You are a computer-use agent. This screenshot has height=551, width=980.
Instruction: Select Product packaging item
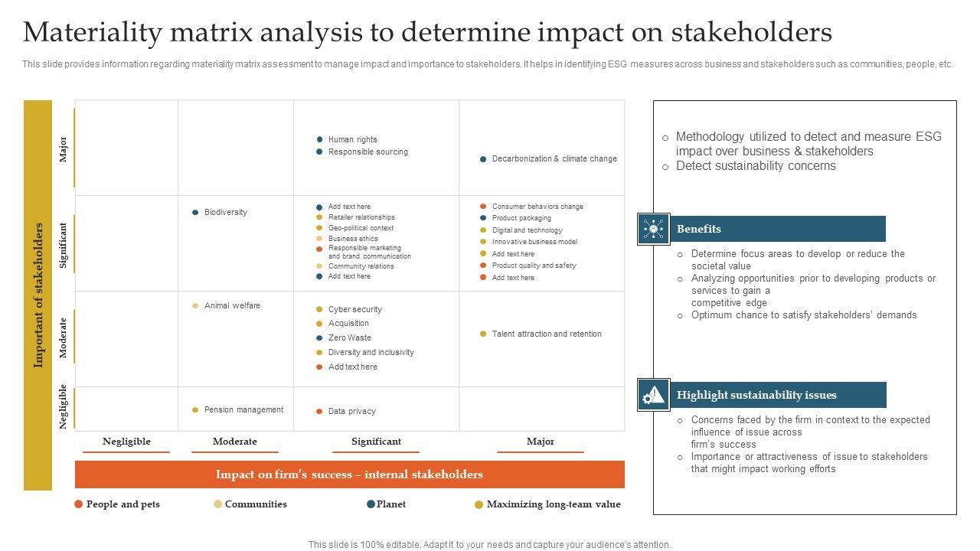[x=521, y=218]
